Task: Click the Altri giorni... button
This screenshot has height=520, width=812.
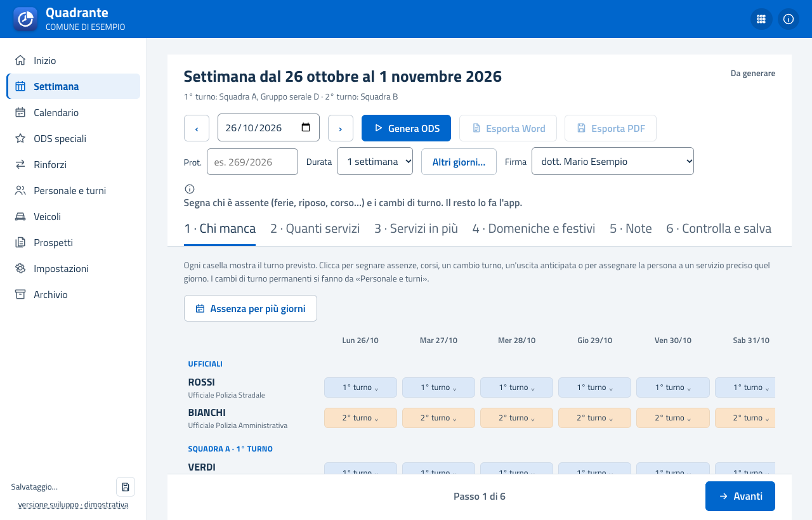Action: [459, 161]
